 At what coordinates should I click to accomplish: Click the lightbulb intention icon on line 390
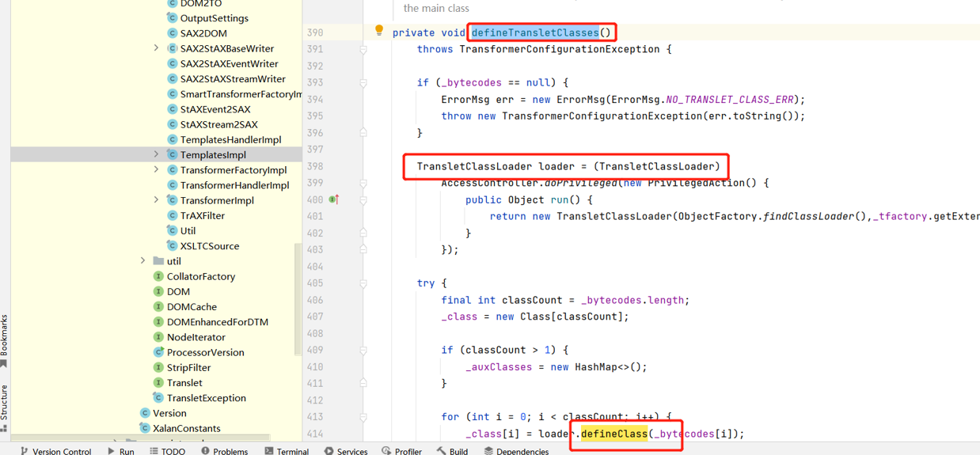tap(379, 31)
